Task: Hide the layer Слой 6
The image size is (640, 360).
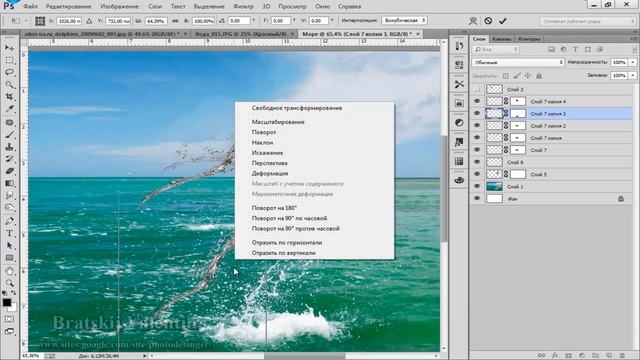Action: [x=477, y=162]
